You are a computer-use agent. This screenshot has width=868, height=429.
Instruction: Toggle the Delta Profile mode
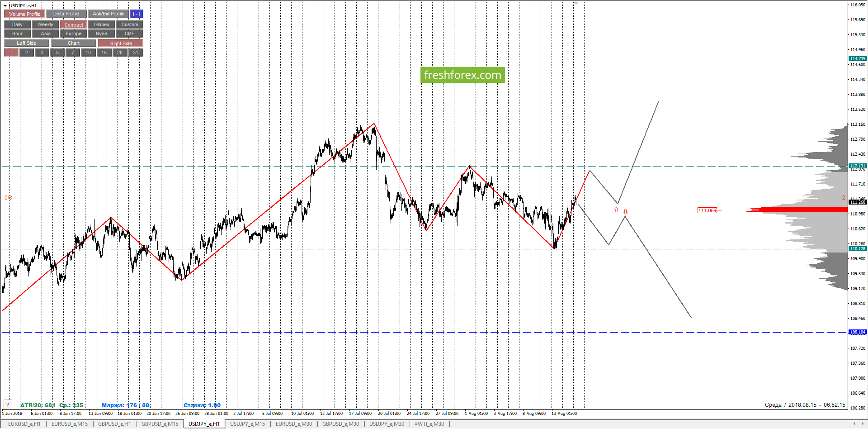tap(66, 14)
